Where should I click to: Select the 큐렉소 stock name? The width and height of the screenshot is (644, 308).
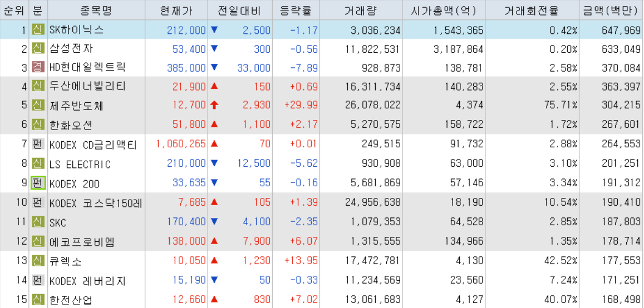[65, 261]
